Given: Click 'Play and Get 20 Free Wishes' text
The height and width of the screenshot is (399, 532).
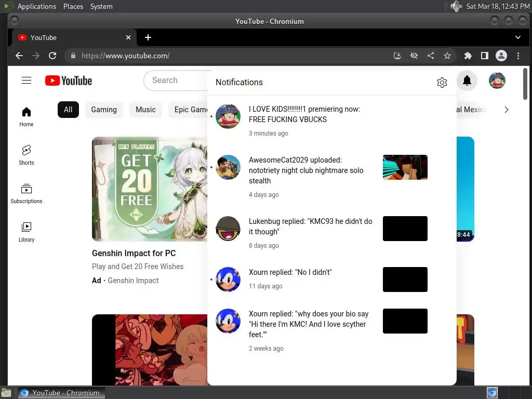Looking at the screenshot, I should pos(138,267).
